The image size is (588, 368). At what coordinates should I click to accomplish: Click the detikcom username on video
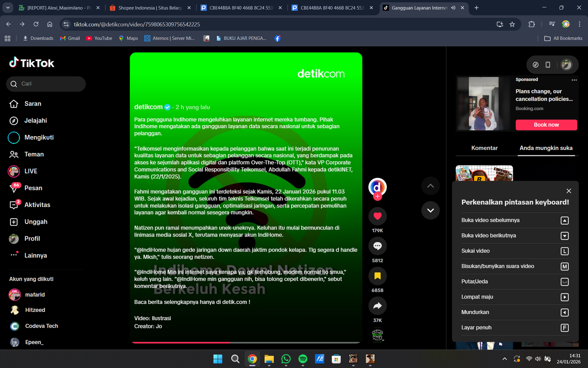148,107
